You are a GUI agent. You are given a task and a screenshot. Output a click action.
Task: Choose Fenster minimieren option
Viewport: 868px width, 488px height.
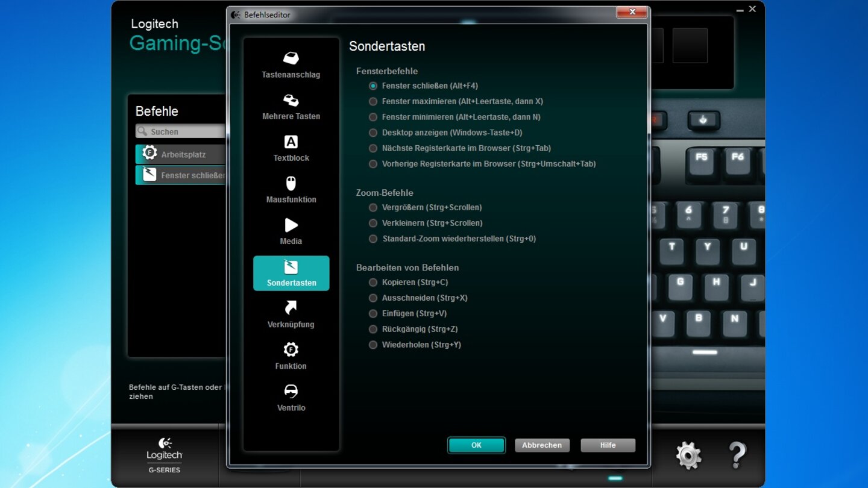pos(454,117)
